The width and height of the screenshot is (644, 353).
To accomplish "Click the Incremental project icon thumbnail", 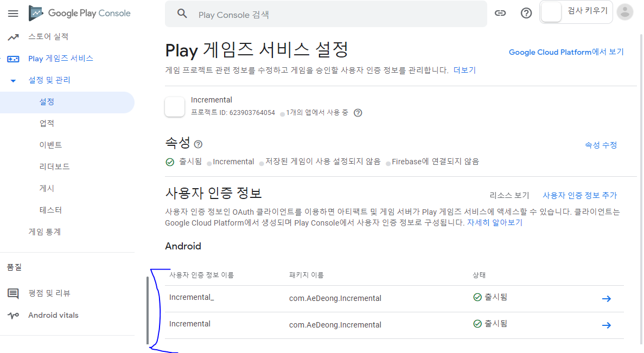I will tap(175, 107).
